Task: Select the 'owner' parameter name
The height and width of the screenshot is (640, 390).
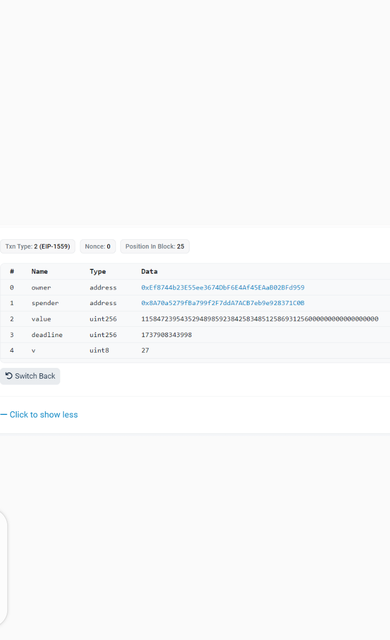Action: 41,287
